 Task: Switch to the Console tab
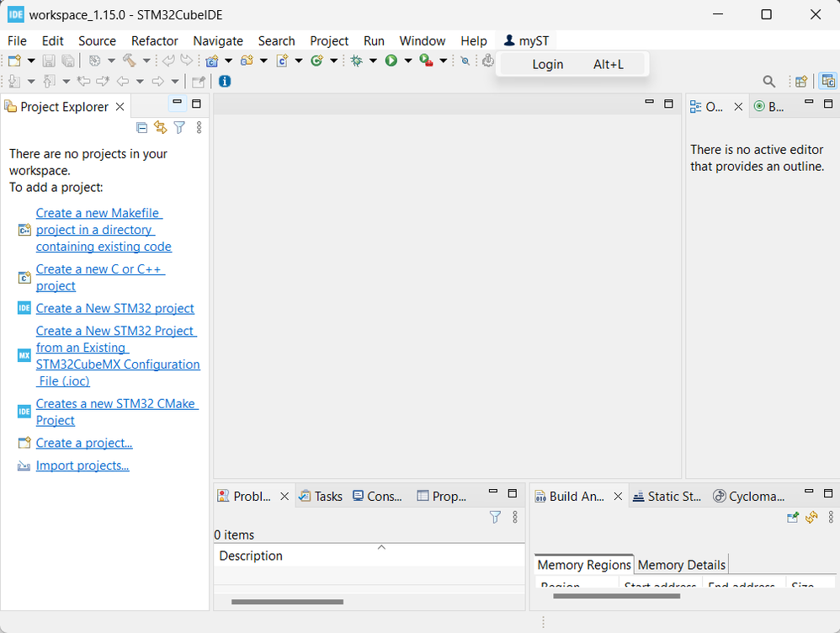(x=378, y=497)
